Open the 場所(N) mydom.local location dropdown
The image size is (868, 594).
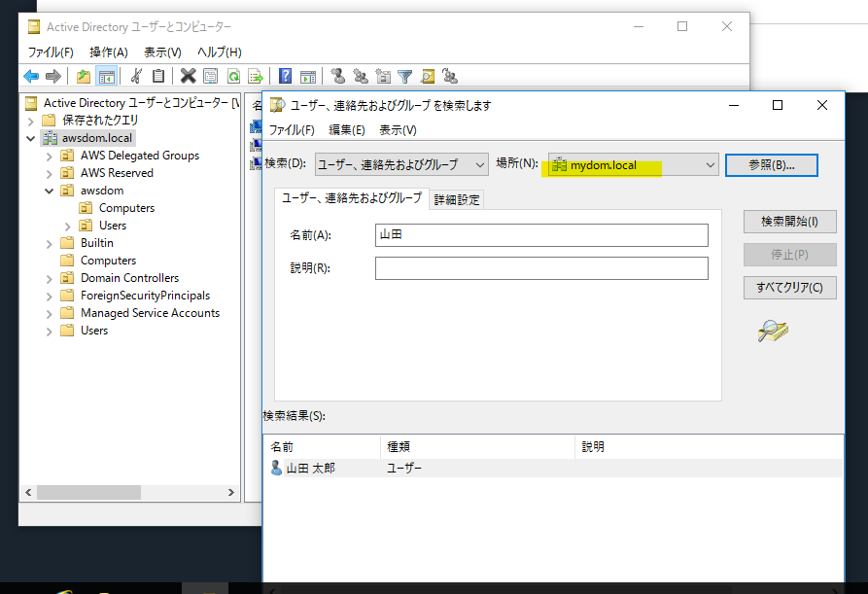633,165
